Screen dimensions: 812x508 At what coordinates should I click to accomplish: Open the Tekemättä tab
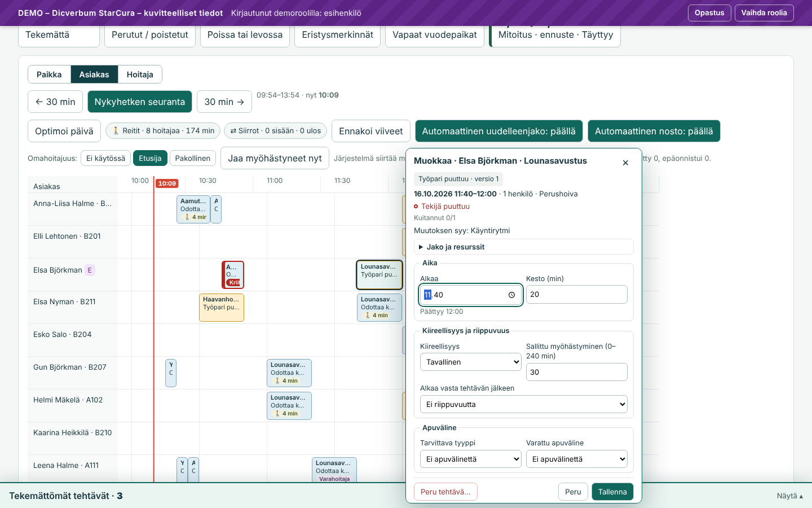coord(59,36)
